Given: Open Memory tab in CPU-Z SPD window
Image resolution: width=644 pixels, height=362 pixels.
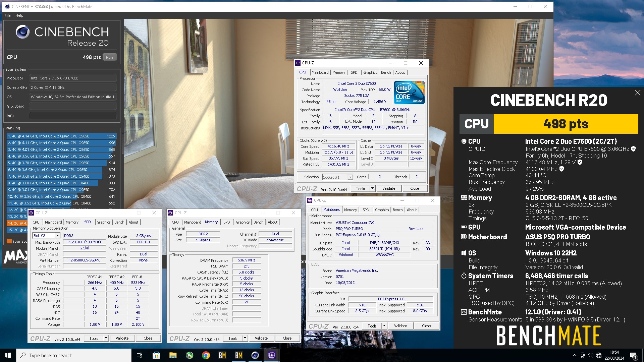Looking at the screenshot, I should pos(72,222).
